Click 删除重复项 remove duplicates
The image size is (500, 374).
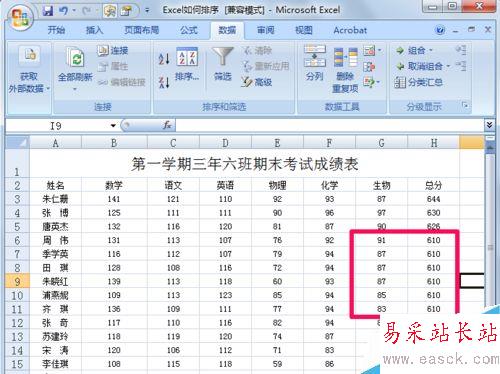tap(345, 69)
